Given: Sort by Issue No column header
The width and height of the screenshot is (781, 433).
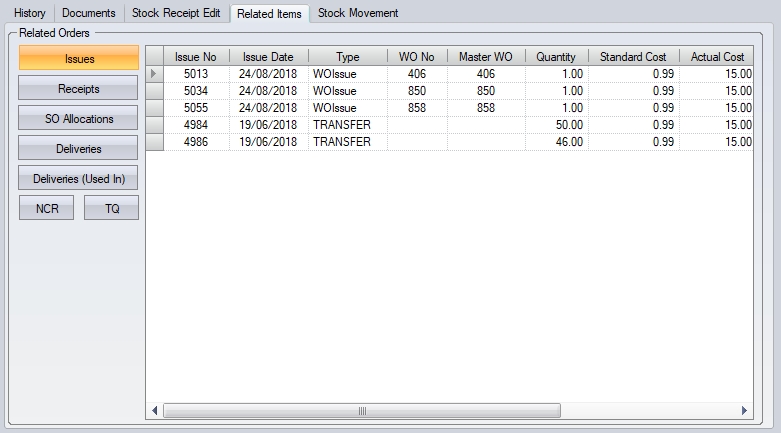Looking at the screenshot, I should pos(196,56).
